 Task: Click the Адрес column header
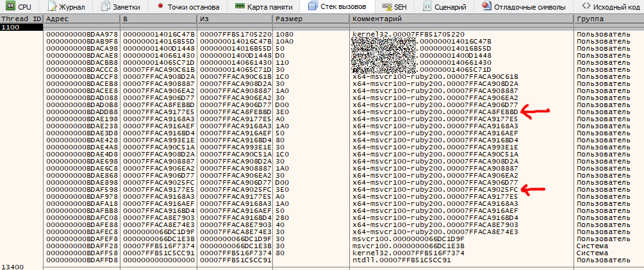[x=81, y=19]
